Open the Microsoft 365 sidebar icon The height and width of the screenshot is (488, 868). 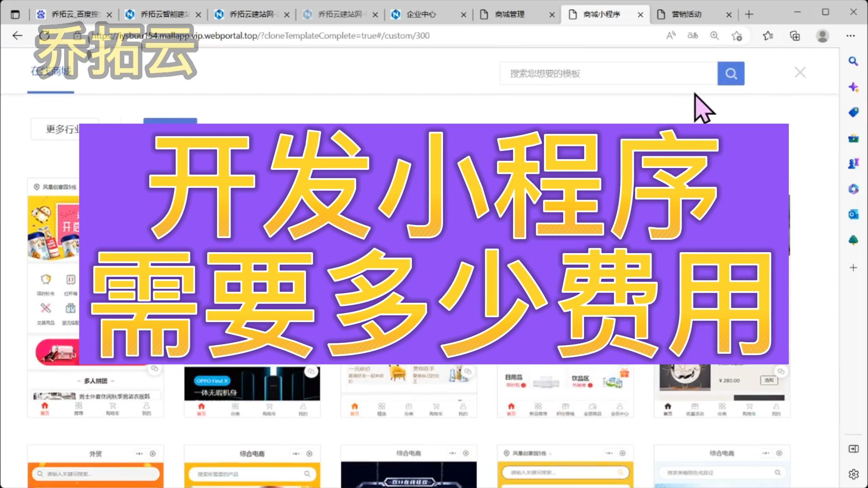pos(853,188)
